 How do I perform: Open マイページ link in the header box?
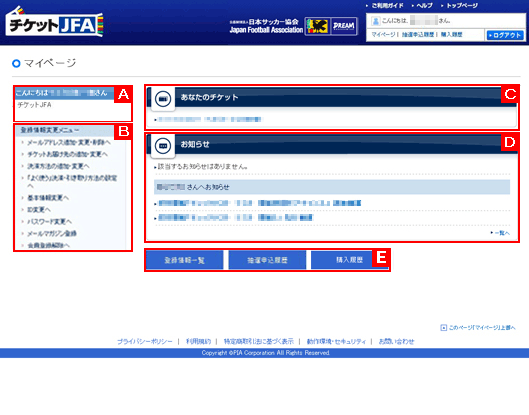(x=383, y=35)
